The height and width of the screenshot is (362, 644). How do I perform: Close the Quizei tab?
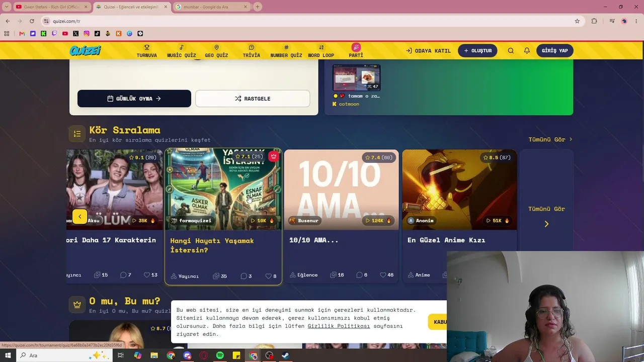166,7
